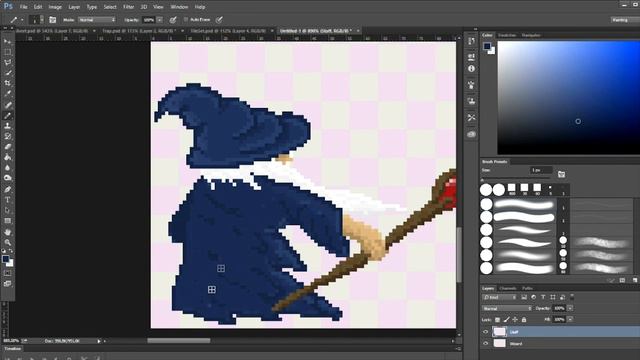This screenshot has width=640, height=360.
Task: Open the Brush Presets folder icon
Action: point(562,174)
